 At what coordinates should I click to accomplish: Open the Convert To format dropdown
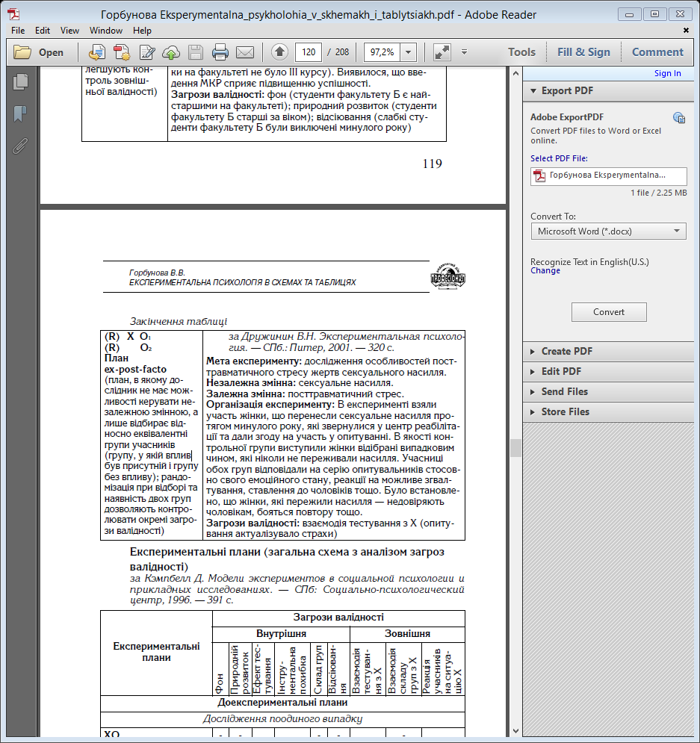608,231
